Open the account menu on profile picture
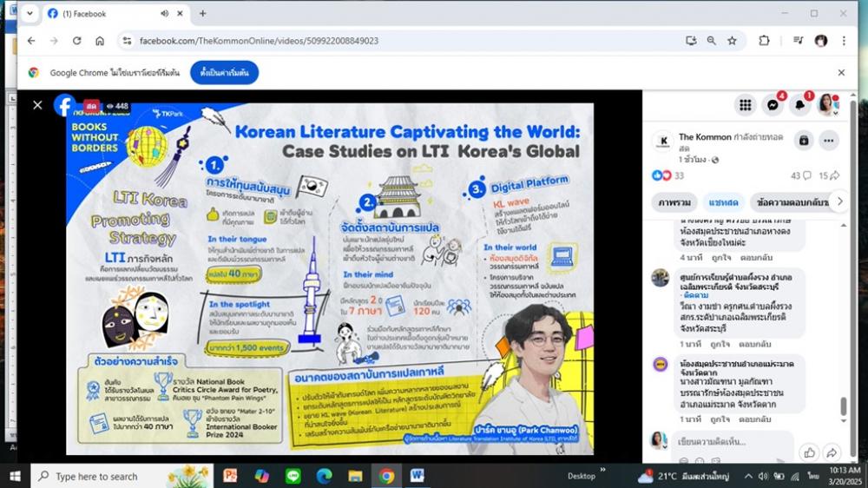This screenshot has width=868, height=488. pos(827,105)
